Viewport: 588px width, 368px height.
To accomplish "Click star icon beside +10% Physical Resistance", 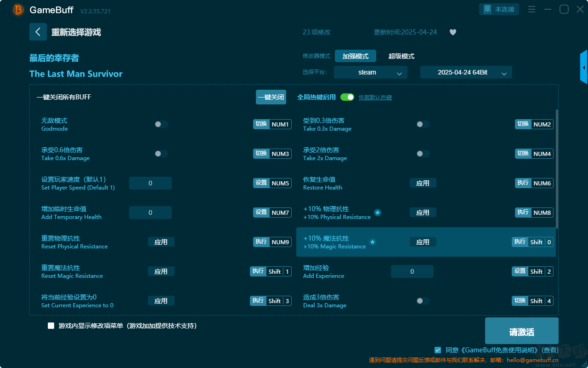I will point(378,213).
